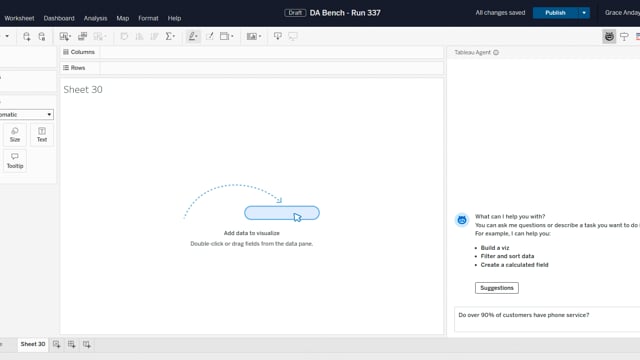
Task: Add new dashboard from bottom tab bar
Action: [71, 344]
